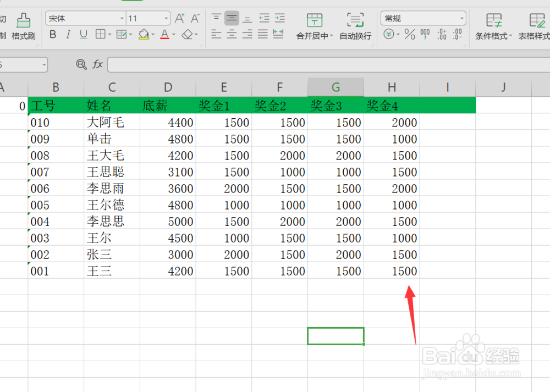The image size is (550, 392).
Task: Click Merge and Center (合并居中) icon
Action: tap(314, 20)
